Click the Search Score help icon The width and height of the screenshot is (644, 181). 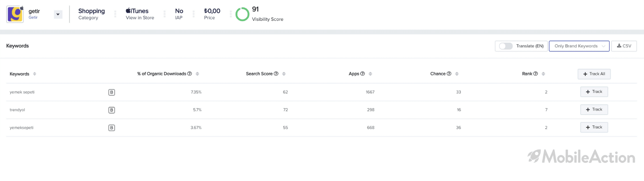[x=276, y=74]
